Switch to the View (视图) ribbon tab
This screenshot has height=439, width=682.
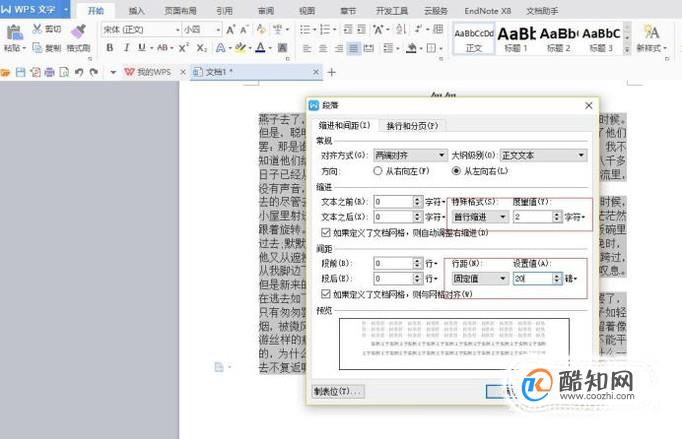[x=307, y=11]
